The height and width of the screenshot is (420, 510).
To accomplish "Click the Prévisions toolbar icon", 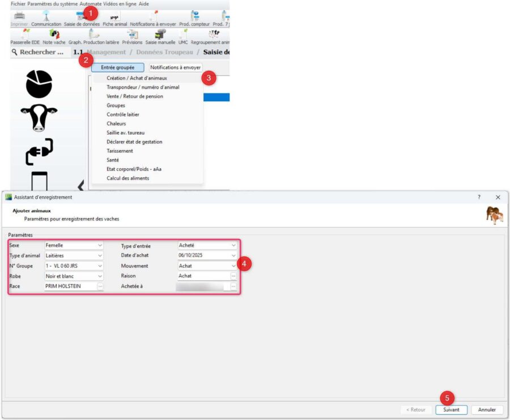I will 132,36.
